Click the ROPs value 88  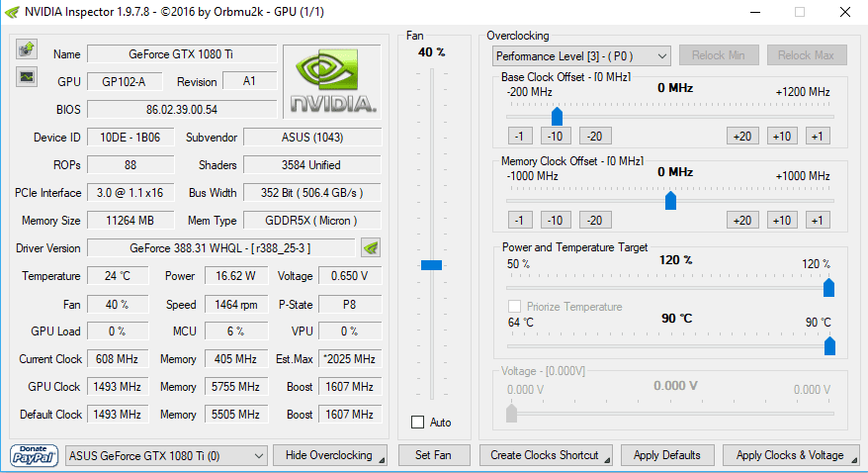point(130,164)
